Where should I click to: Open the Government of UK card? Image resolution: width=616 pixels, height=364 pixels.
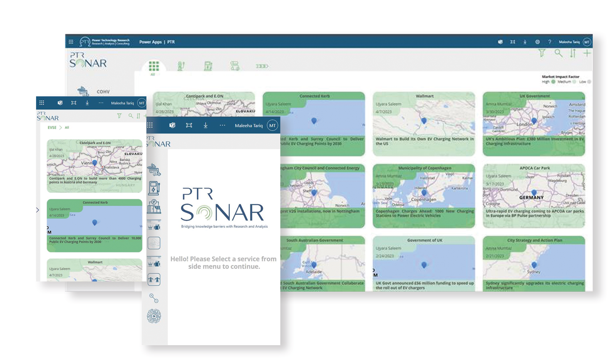click(424, 264)
